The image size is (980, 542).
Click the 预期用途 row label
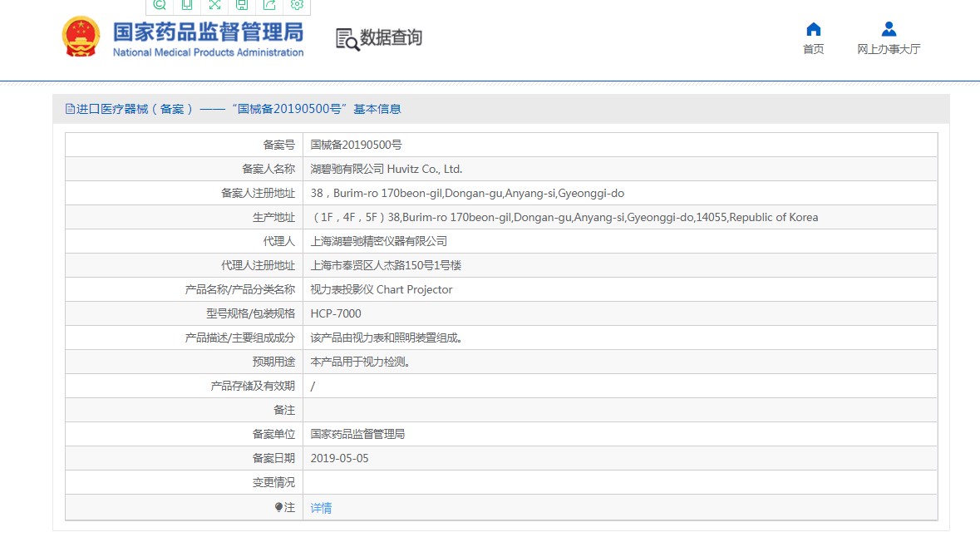point(273,362)
